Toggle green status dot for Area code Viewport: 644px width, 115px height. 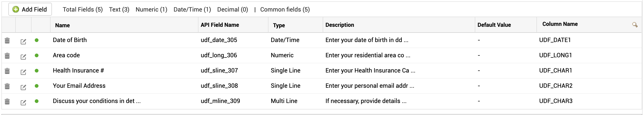point(37,55)
